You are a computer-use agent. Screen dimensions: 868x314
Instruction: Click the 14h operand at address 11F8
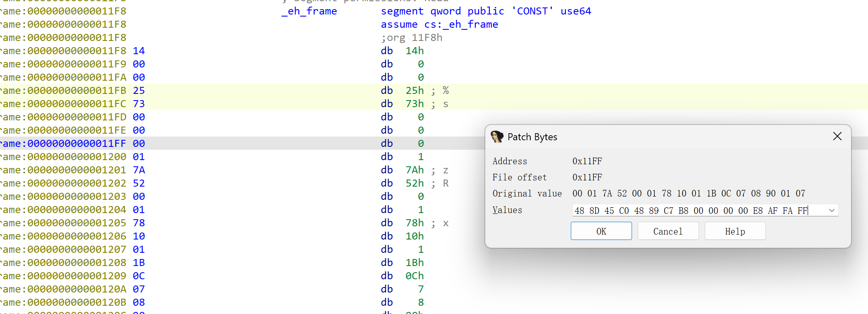(414, 51)
